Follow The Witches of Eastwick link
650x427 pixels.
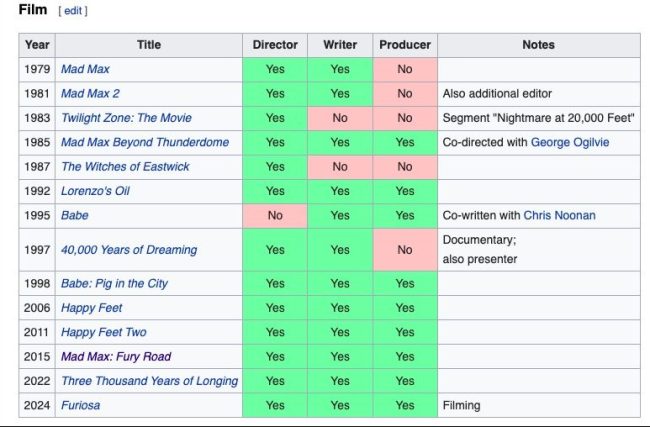point(125,166)
